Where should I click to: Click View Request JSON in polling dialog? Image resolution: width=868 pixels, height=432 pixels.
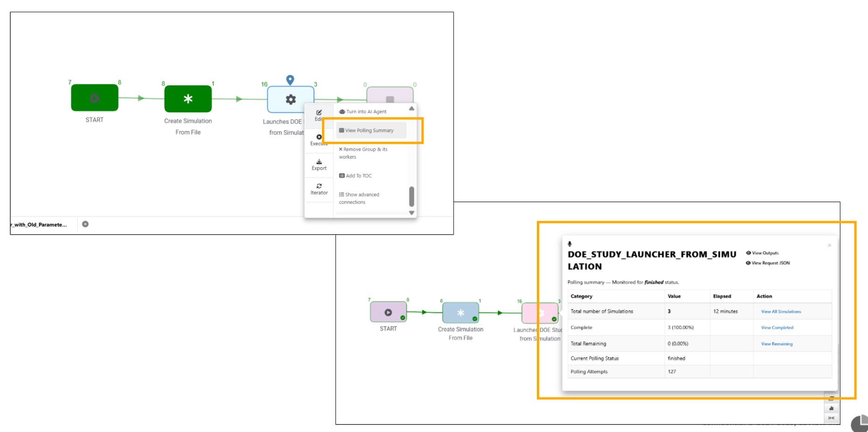[x=768, y=263]
